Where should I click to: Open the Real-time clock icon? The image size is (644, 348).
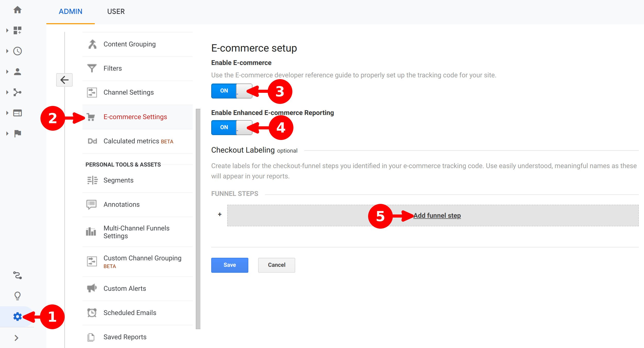point(18,51)
